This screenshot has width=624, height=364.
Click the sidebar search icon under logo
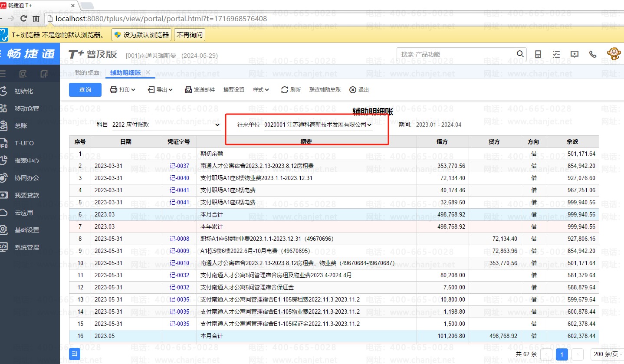(x=23, y=74)
